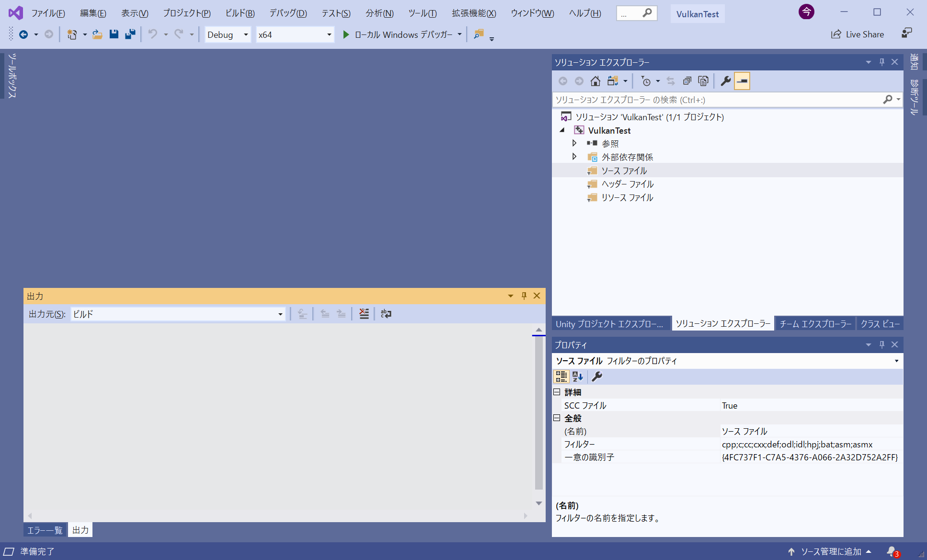Click the Alphabetical sort icon in Properties

pos(578,377)
